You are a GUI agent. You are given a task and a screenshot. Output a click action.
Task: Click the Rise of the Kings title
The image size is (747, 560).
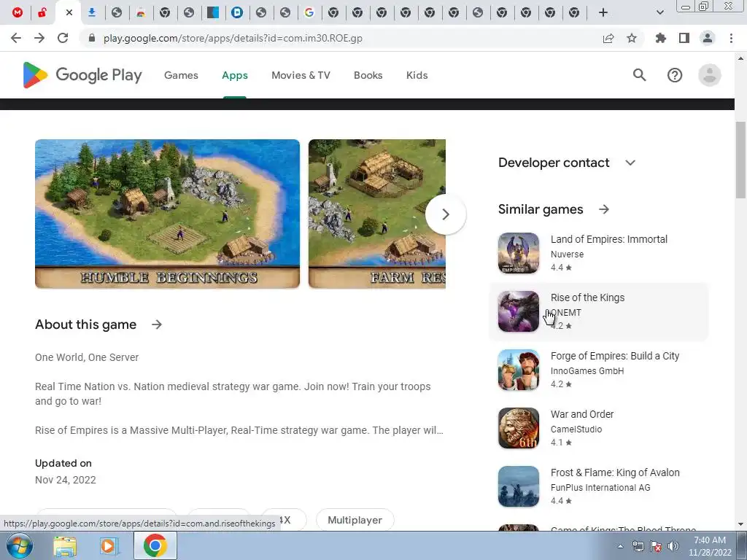click(x=587, y=297)
